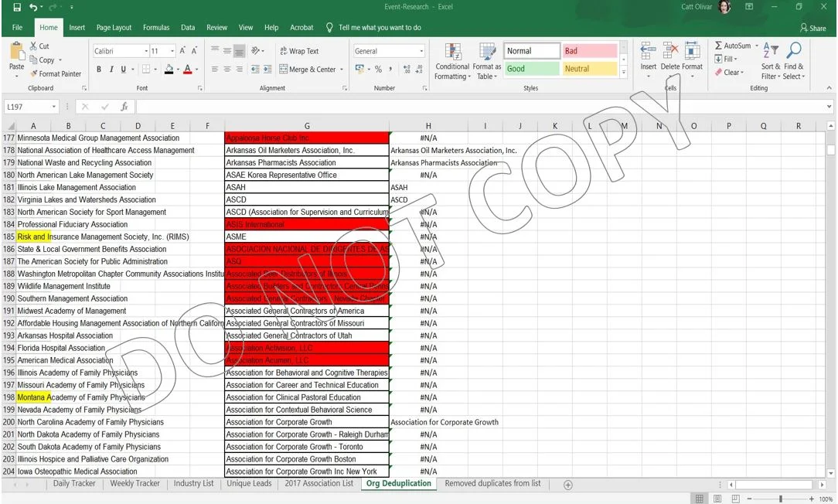Open the borders dropdown arrow

pyautogui.click(x=155, y=70)
